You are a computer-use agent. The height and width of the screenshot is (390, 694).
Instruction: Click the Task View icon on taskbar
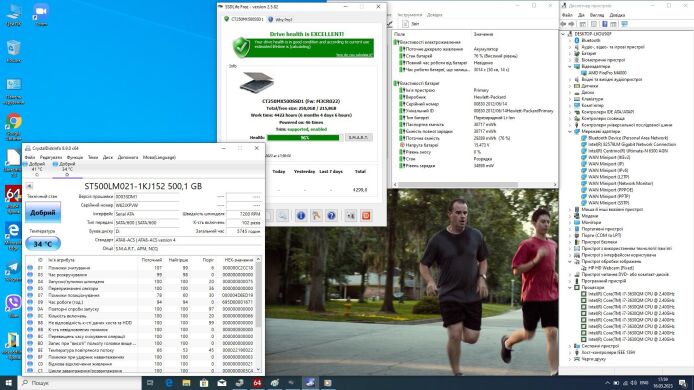point(150,382)
